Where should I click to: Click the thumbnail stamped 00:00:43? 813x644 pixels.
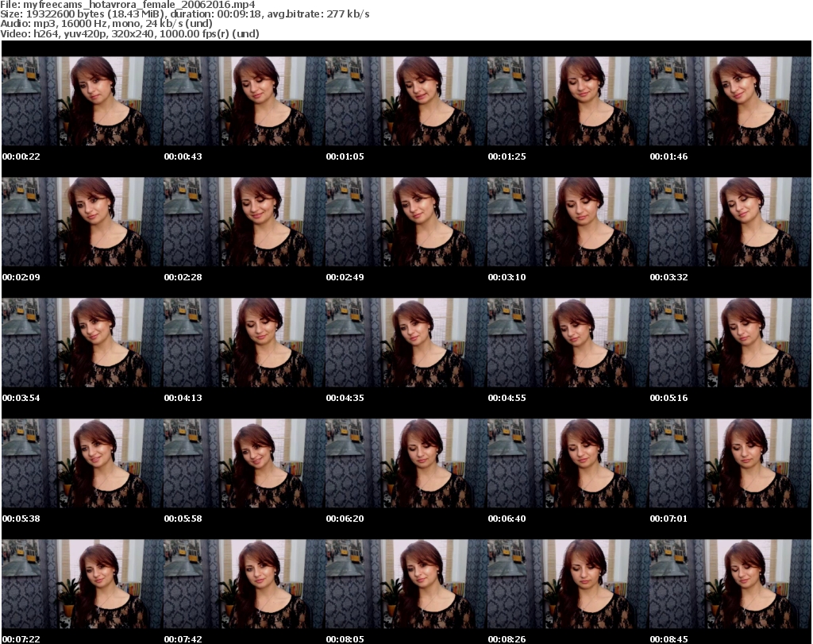245,101
